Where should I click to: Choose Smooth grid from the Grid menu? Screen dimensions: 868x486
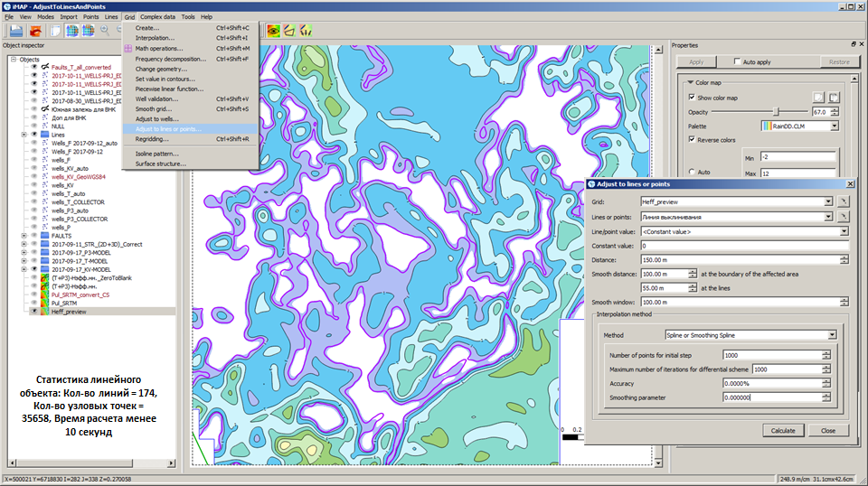pyautogui.click(x=157, y=108)
